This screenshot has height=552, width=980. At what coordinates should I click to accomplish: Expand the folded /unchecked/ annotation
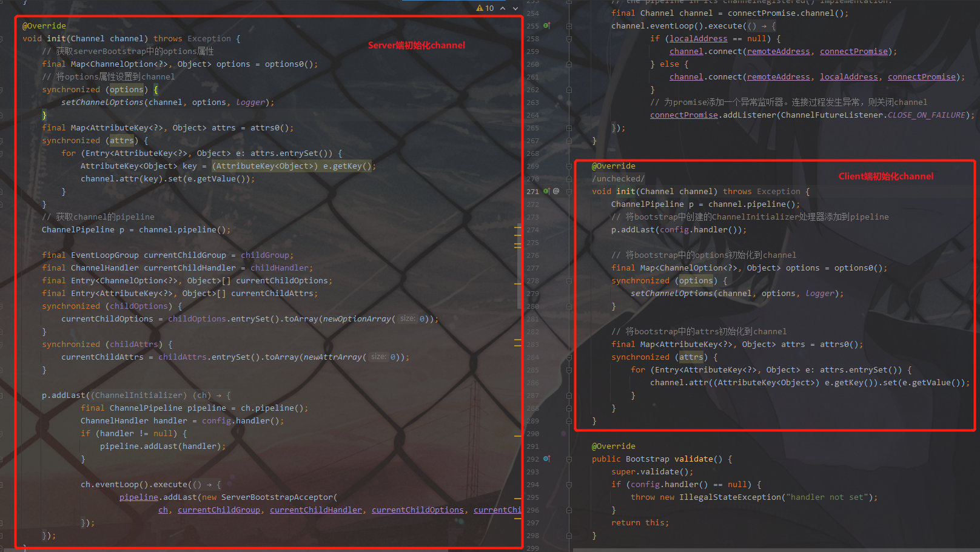point(618,178)
